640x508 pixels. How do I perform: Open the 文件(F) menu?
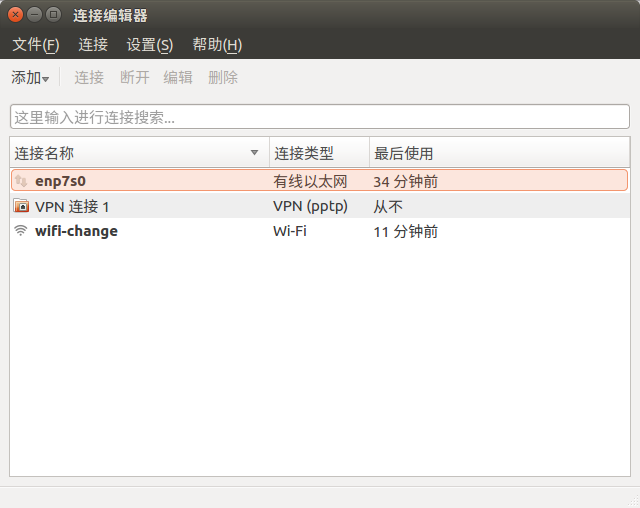coord(35,45)
